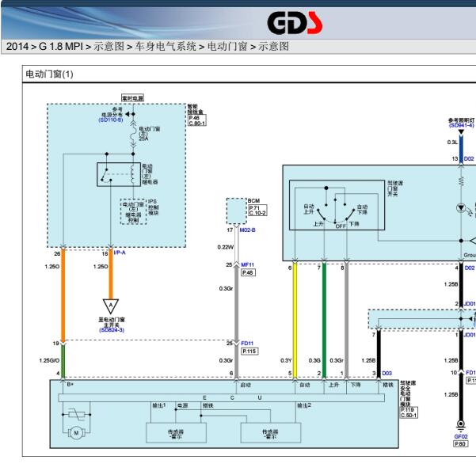Open the P.80 page reference box
The width and height of the screenshot is (476, 475).
[x=461, y=444]
